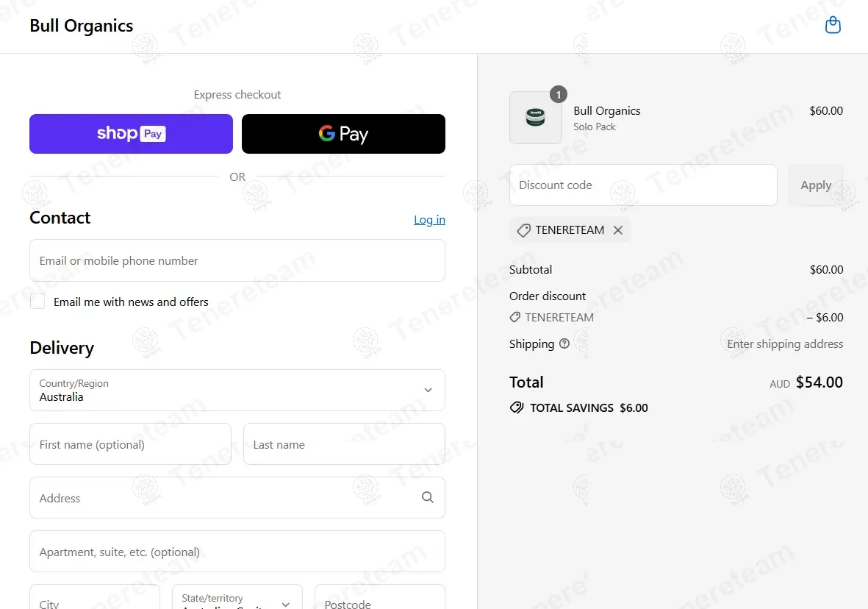This screenshot has width=868, height=609.
Task: Click the address search magnifier icon
Action: (x=427, y=498)
